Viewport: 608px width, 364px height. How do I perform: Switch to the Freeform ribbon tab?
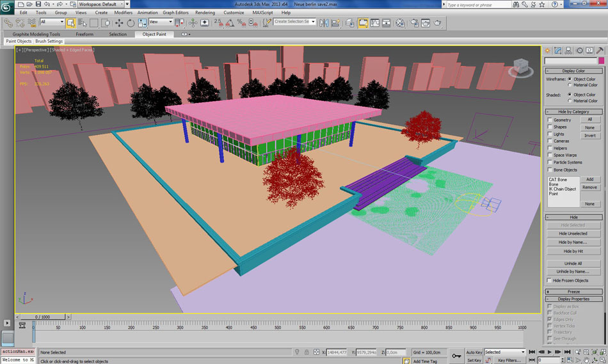point(84,34)
